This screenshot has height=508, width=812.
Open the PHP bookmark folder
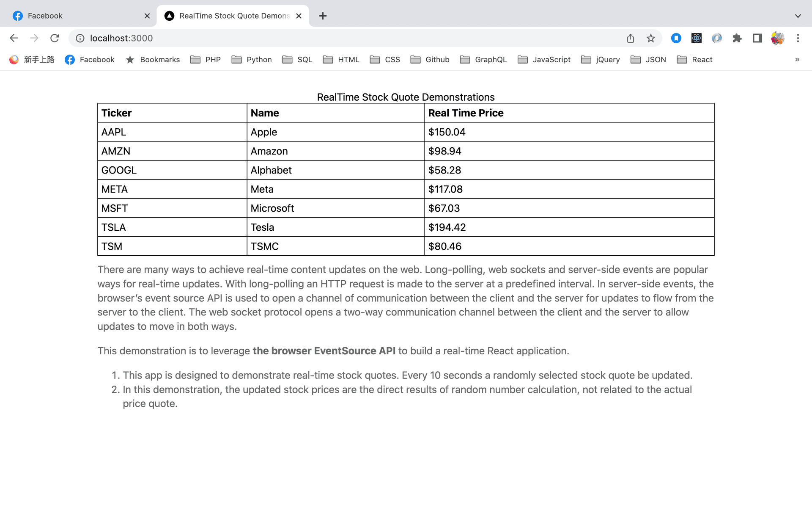pos(206,60)
